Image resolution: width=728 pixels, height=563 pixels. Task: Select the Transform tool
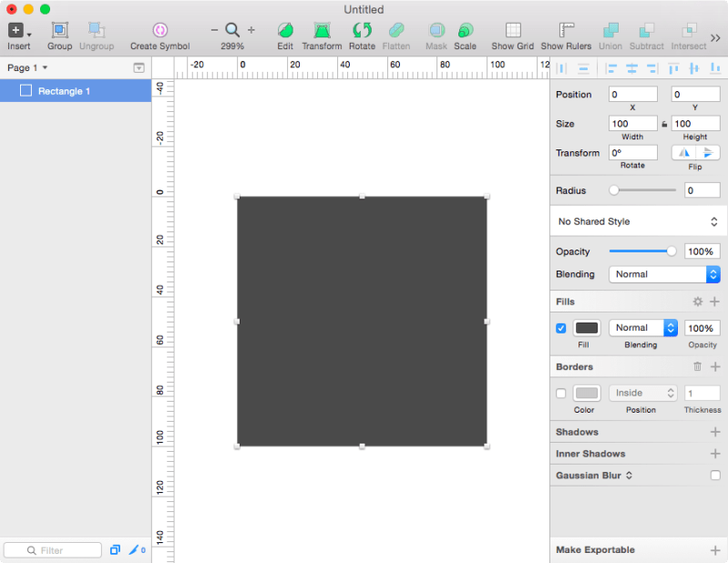pyautogui.click(x=322, y=30)
